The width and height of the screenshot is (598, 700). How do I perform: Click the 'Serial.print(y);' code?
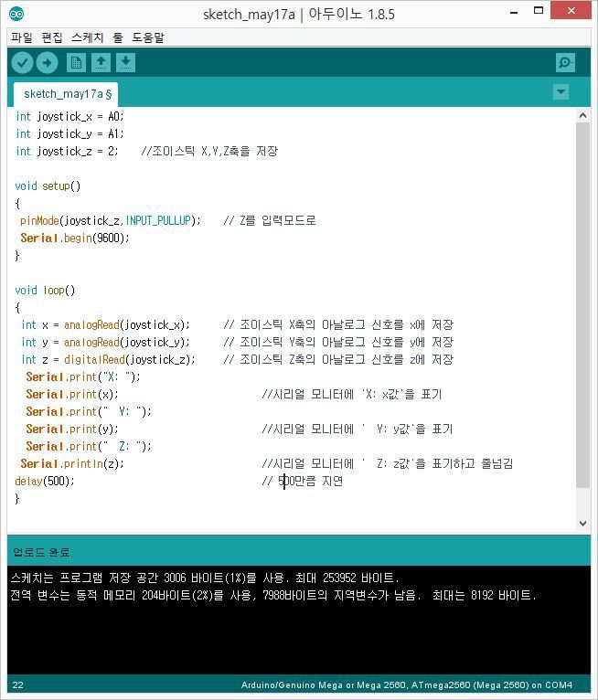72,430
